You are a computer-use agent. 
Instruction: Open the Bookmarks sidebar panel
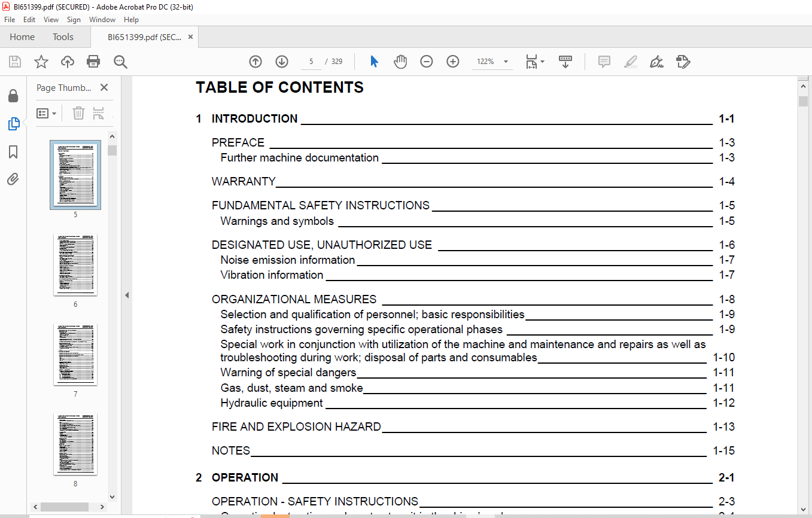tap(13, 152)
